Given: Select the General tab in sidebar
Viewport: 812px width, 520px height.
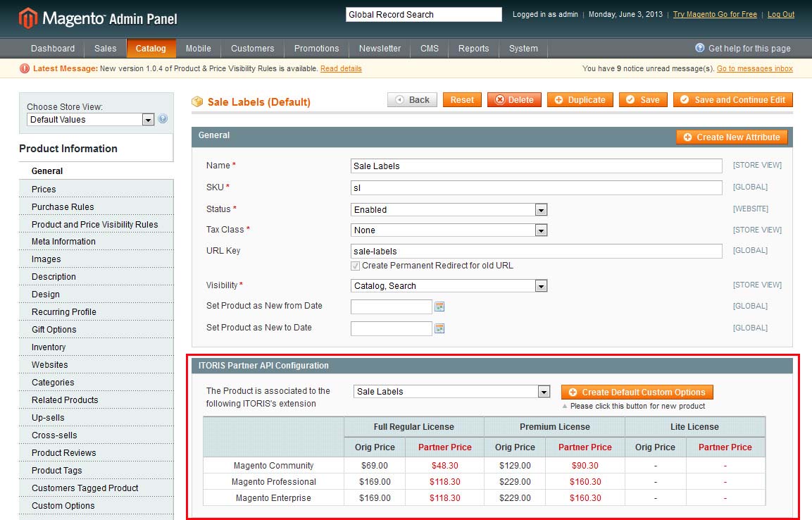Looking at the screenshot, I should click(x=96, y=171).
